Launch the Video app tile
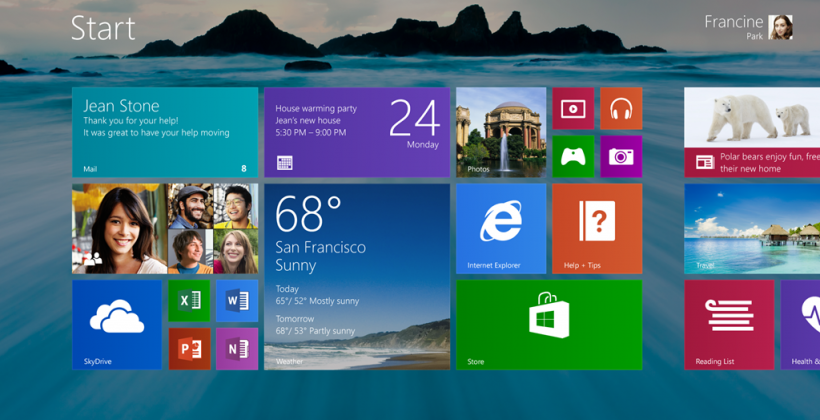 coord(573,108)
